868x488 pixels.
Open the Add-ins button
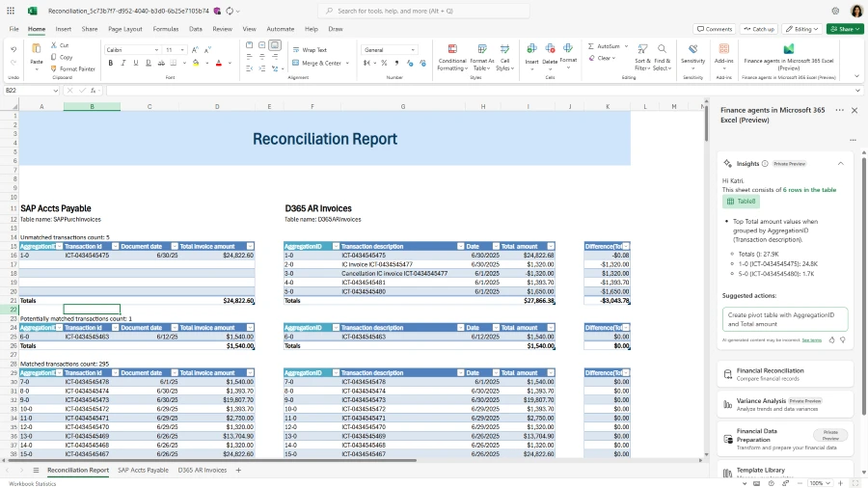tap(723, 49)
